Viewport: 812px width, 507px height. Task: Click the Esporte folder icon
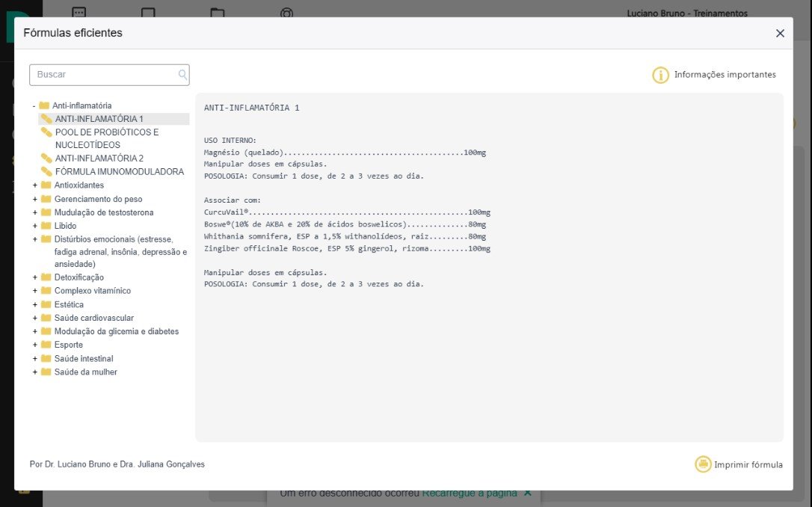tap(46, 345)
